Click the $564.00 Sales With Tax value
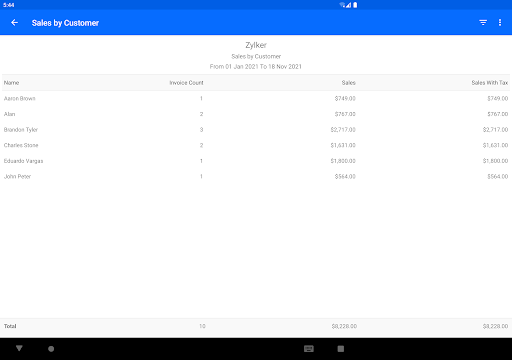The width and height of the screenshot is (512, 360). (x=498, y=177)
